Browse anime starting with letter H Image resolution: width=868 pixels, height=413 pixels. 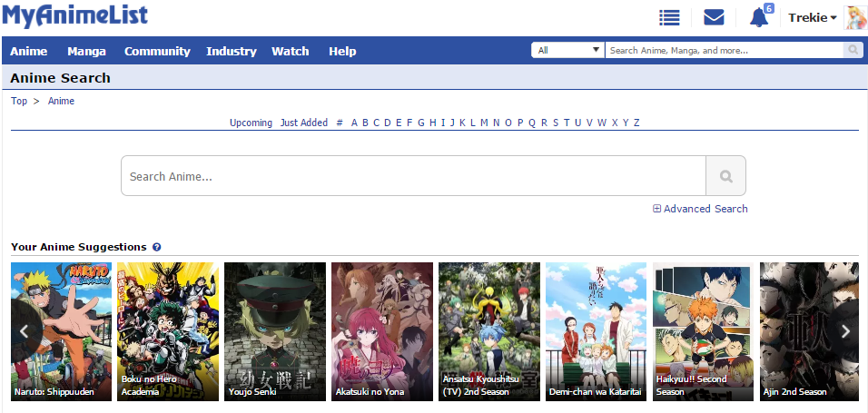pos(433,123)
